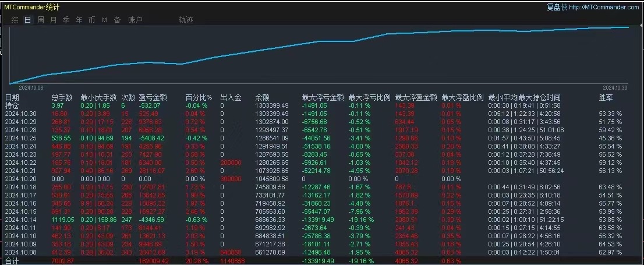Open the M tab
This screenshot has height=265, width=644.
tap(104, 20)
